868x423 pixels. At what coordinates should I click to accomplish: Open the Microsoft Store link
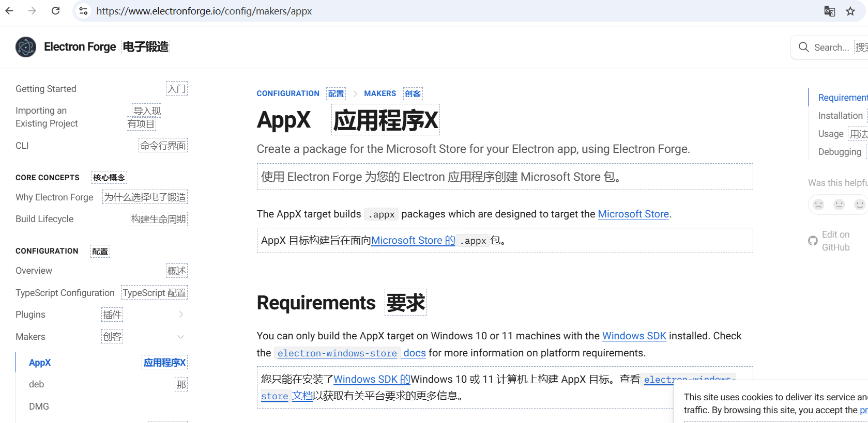tap(633, 214)
